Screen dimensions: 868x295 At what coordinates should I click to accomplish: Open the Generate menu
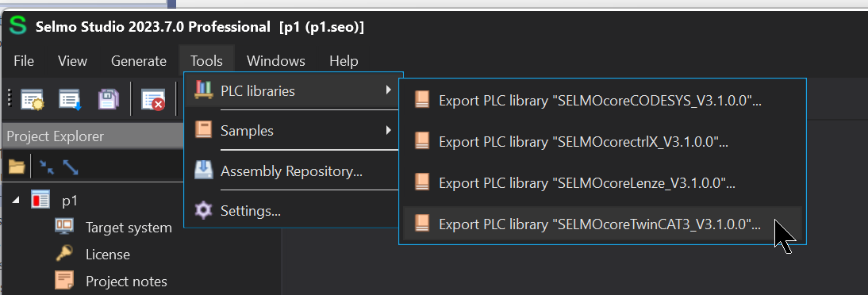(x=138, y=61)
